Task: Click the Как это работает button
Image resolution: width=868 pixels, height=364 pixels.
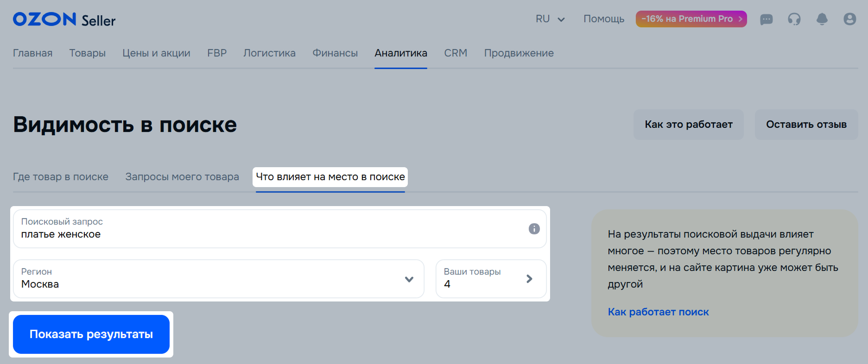Action: click(688, 125)
